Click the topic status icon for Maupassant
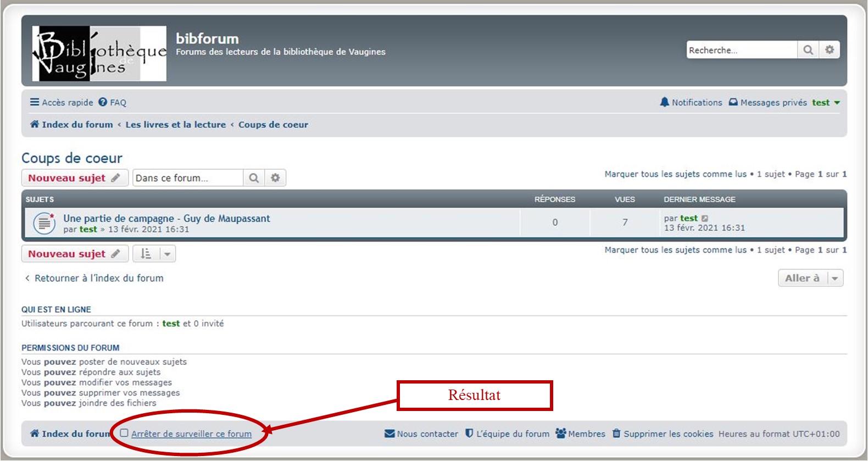 pos(44,223)
